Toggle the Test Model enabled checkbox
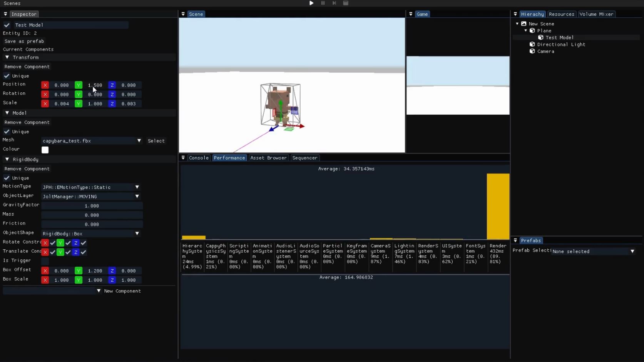 [x=7, y=25]
